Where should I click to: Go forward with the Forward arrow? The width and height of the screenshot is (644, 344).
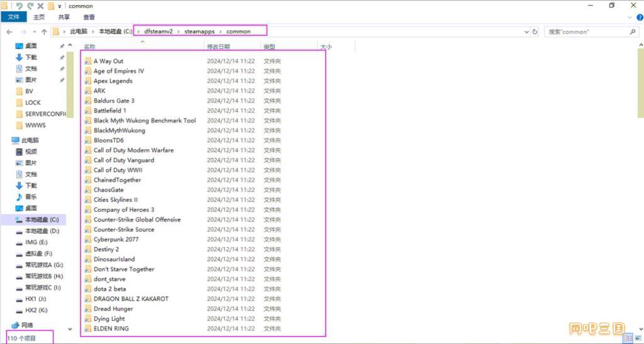click(23, 31)
